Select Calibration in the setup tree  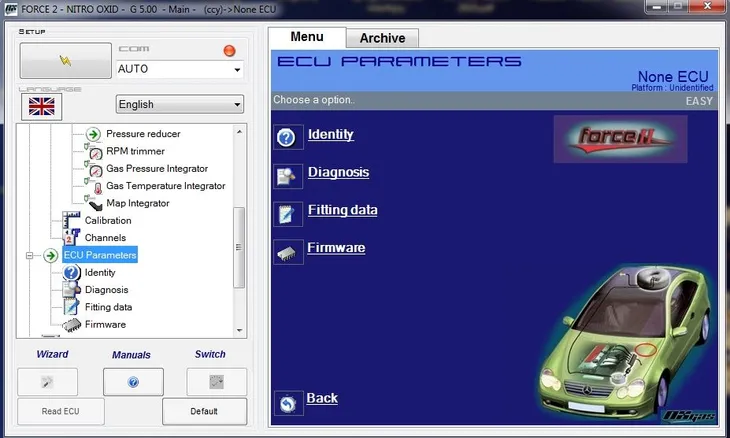[x=107, y=220]
